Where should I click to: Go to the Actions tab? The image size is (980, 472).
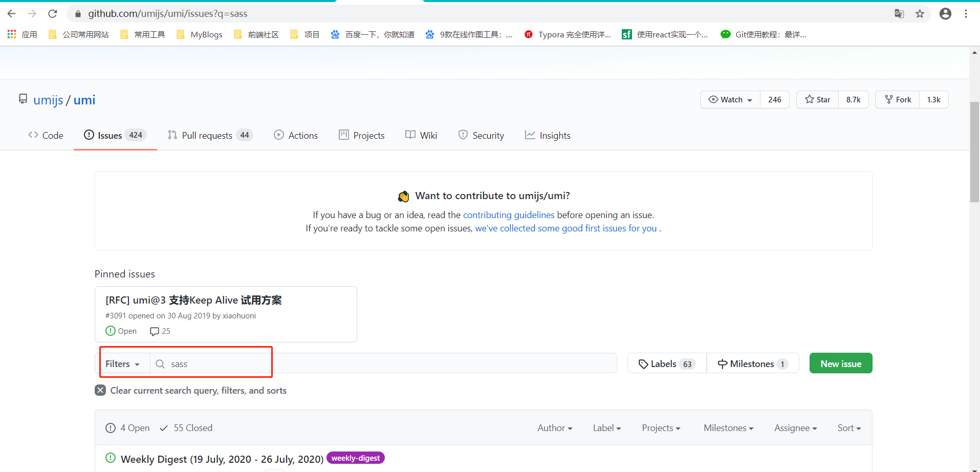tap(296, 135)
